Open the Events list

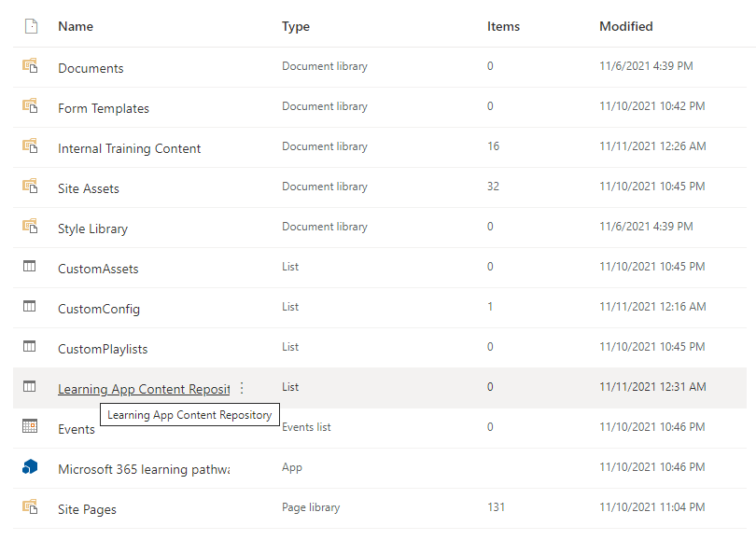pos(77,429)
